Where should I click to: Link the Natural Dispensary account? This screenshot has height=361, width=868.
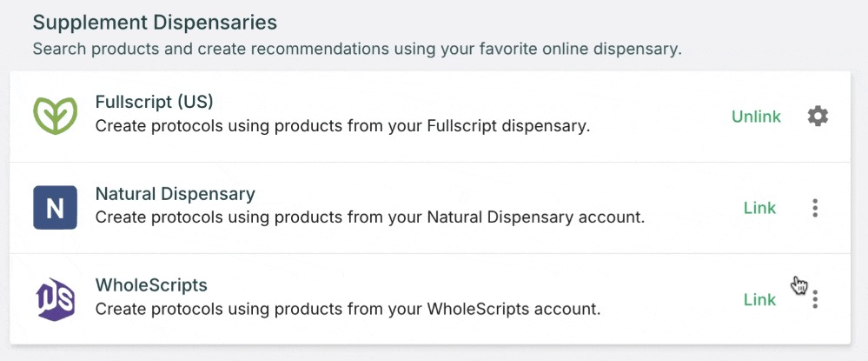759,208
